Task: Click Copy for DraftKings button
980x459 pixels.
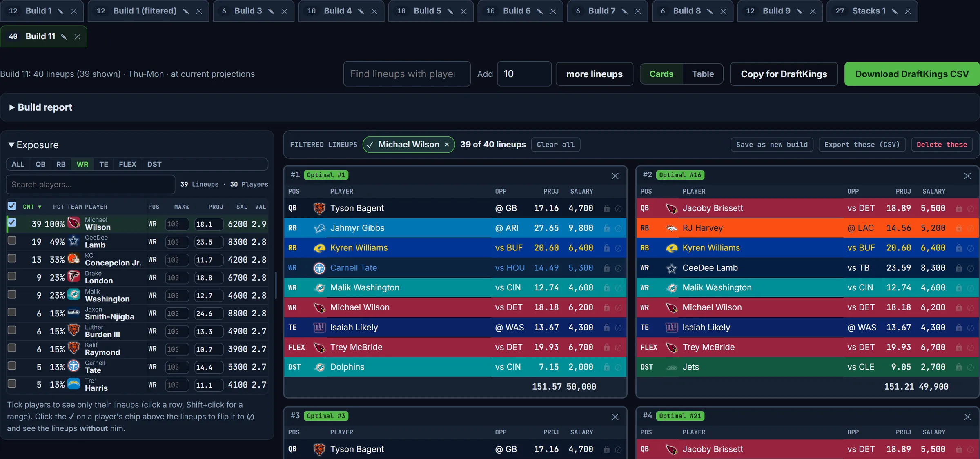Action: pos(784,74)
